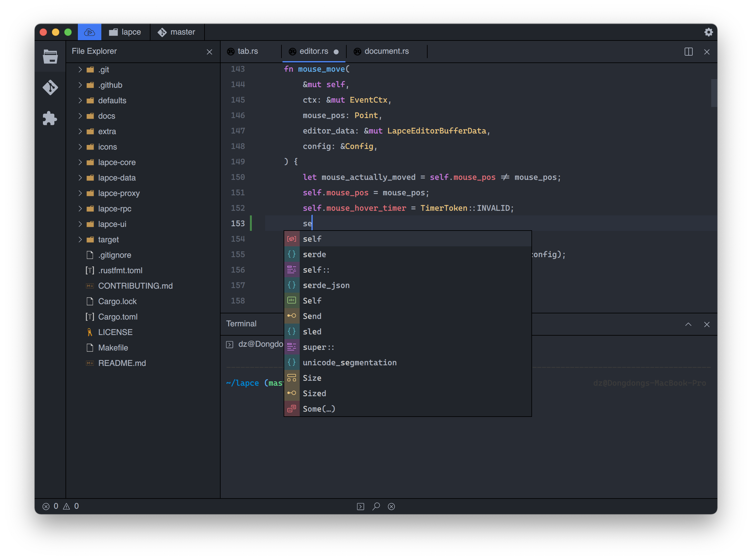
Task: Open settings with the gear icon
Action: [x=709, y=32]
